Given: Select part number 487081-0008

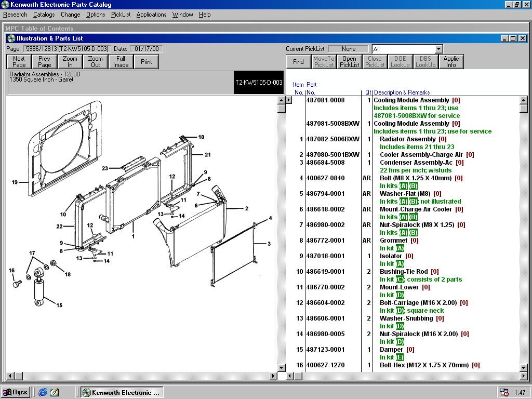Looking at the screenshot, I should [x=325, y=100].
